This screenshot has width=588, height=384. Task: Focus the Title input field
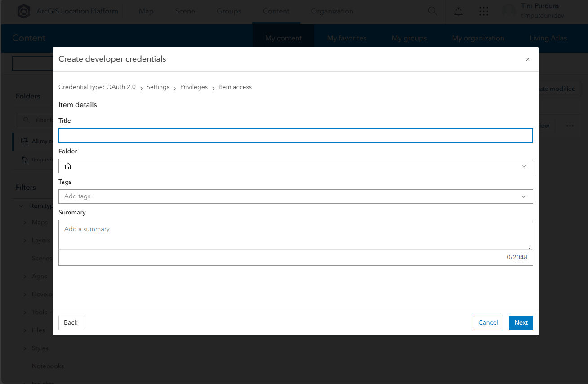point(296,135)
